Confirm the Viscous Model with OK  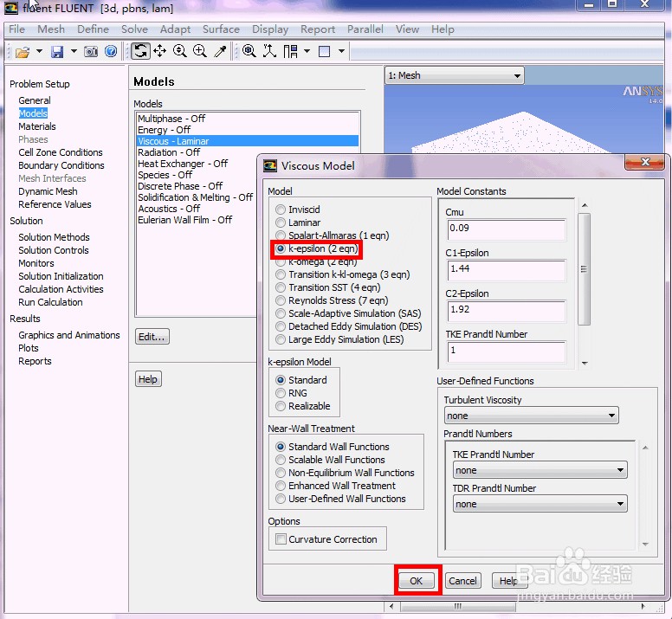[x=417, y=580]
